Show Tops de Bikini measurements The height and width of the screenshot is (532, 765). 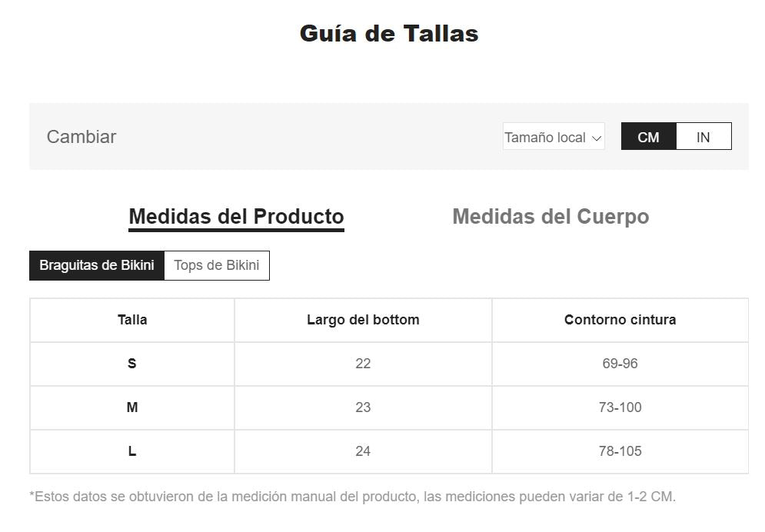tap(216, 265)
